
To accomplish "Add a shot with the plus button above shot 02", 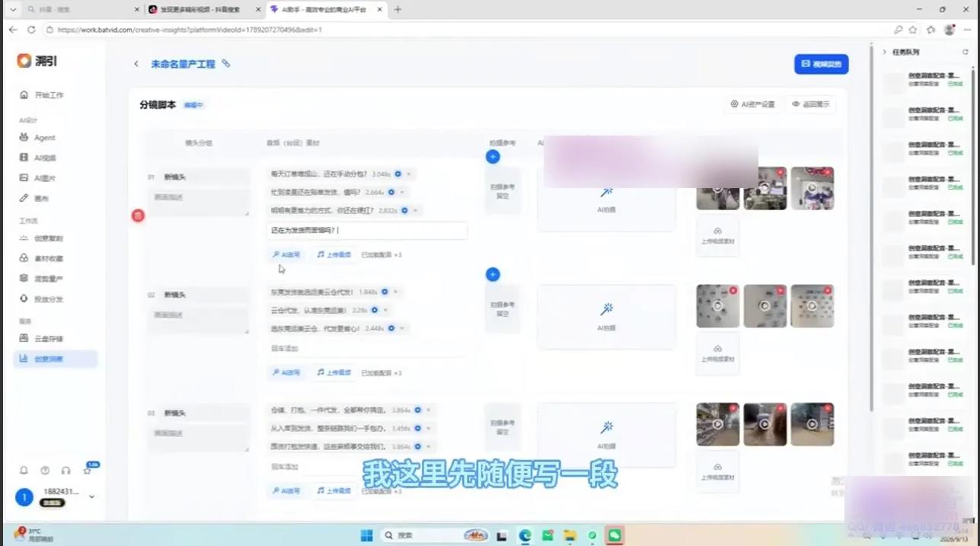I will [x=493, y=274].
